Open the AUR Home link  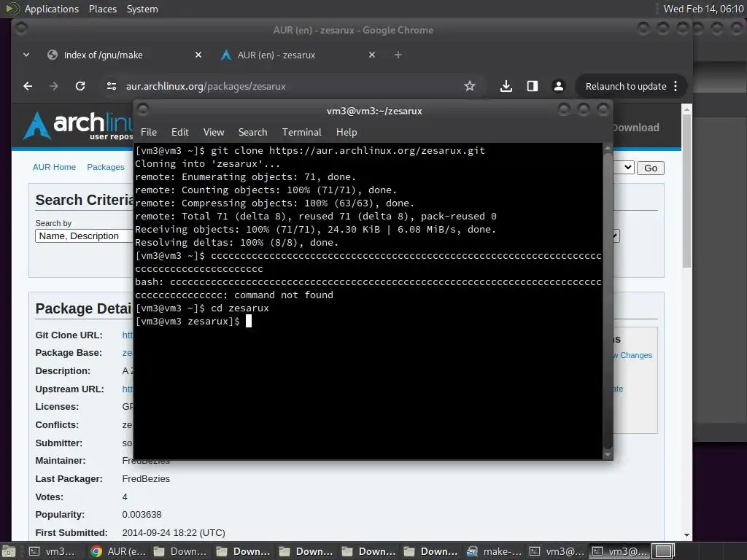[x=54, y=167]
